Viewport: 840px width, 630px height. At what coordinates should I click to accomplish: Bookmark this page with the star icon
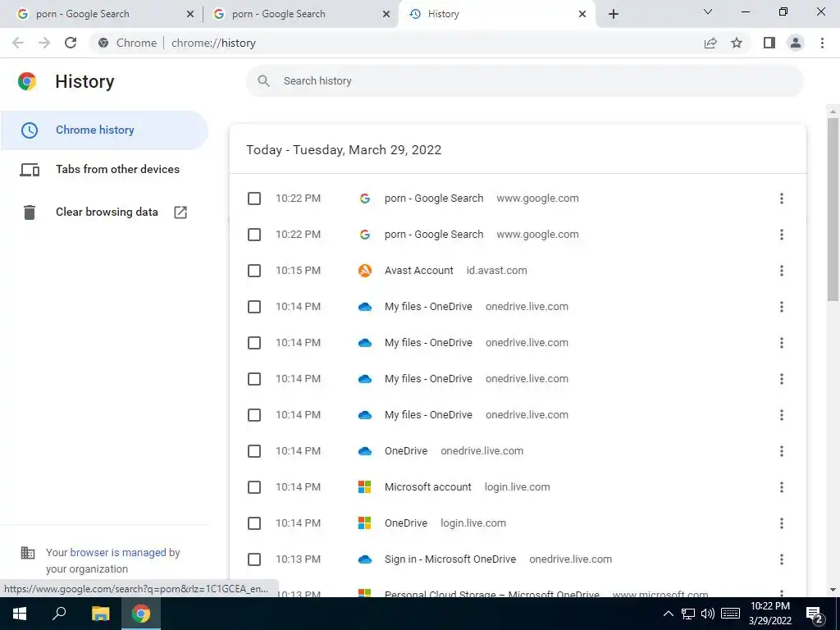tap(737, 43)
